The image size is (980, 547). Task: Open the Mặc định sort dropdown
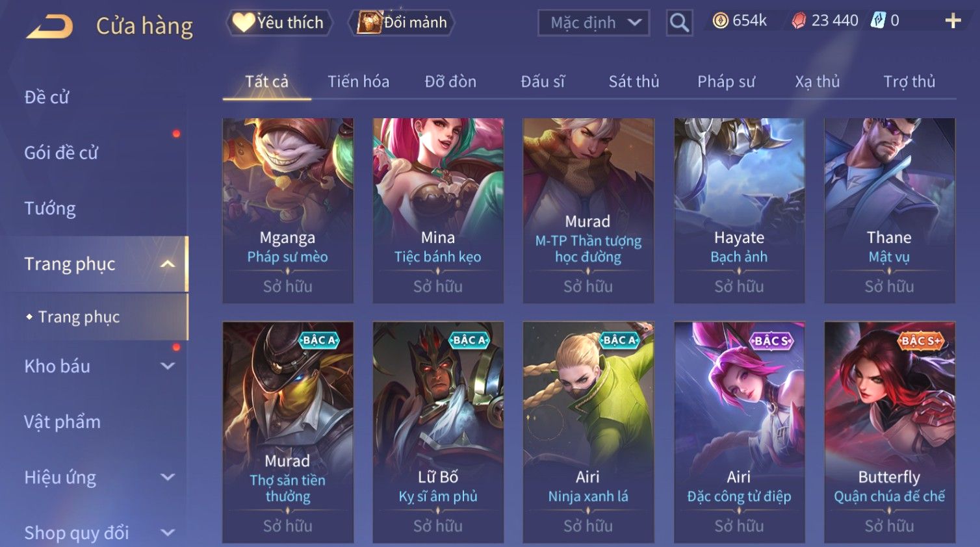(593, 23)
